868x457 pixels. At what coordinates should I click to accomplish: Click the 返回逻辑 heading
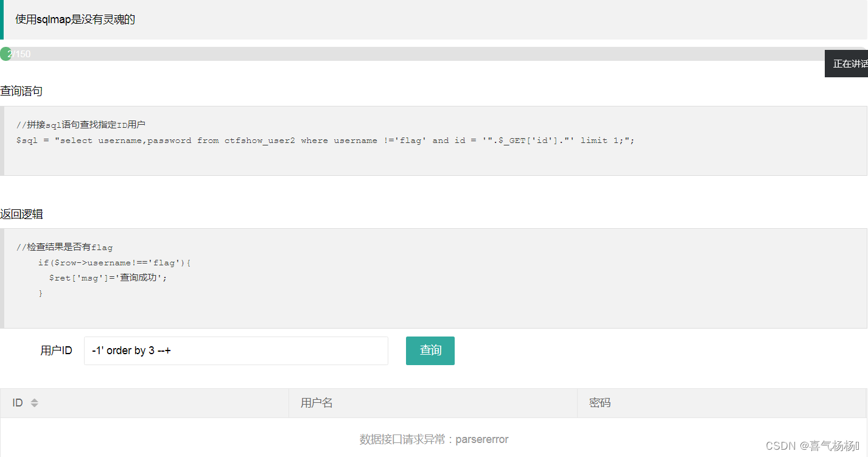click(21, 214)
